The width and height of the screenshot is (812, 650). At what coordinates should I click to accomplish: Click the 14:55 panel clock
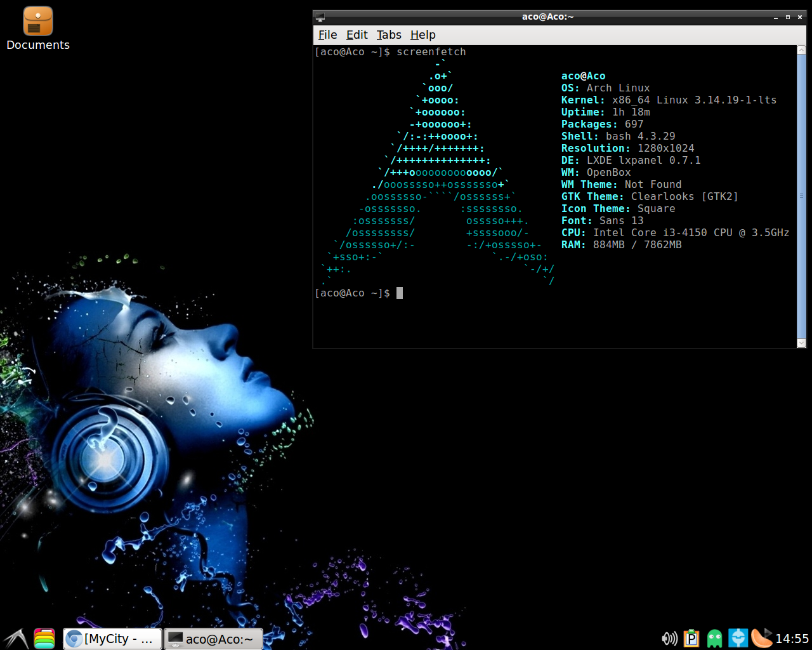(x=792, y=639)
